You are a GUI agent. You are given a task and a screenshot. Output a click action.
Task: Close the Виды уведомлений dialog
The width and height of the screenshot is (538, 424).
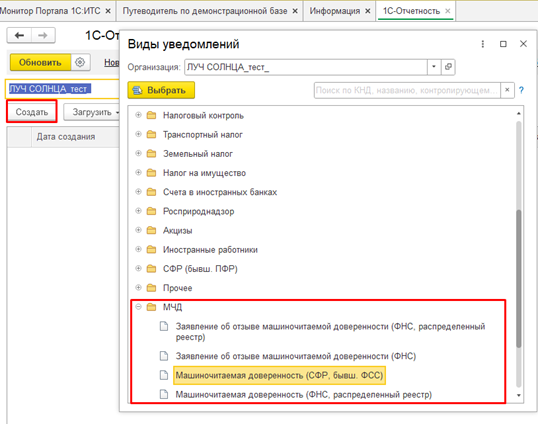point(523,44)
